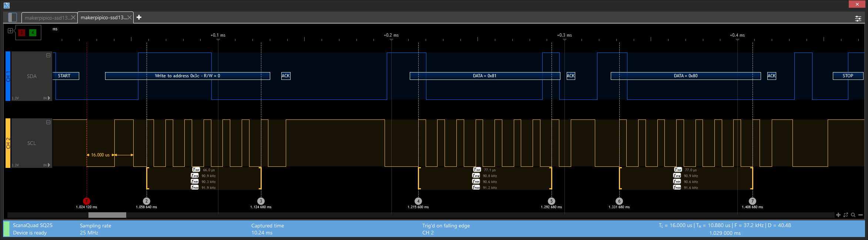This screenshot has width=868, height=240.
Task: Select the DATA = 0x80 packet
Action: 686,76
